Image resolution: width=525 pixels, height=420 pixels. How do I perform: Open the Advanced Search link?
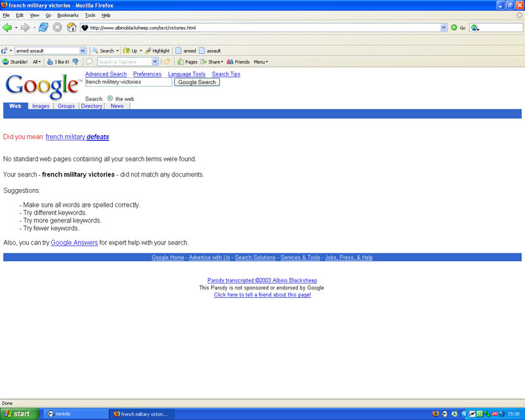106,74
